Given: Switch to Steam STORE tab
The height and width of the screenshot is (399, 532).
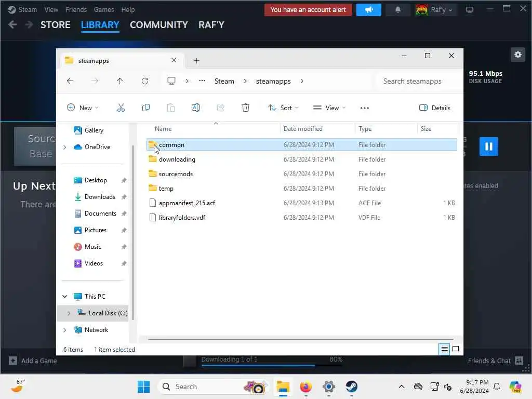Looking at the screenshot, I should 55,25.
